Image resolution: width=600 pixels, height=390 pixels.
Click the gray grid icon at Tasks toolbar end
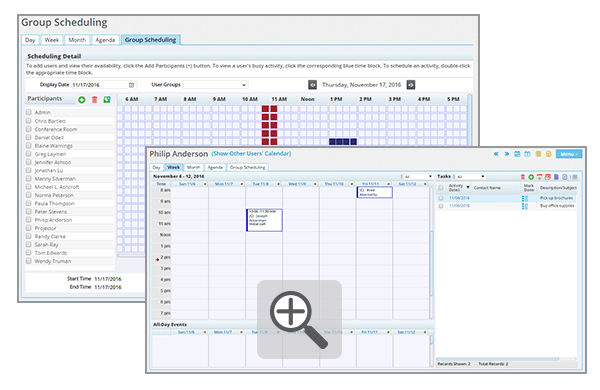point(574,177)
